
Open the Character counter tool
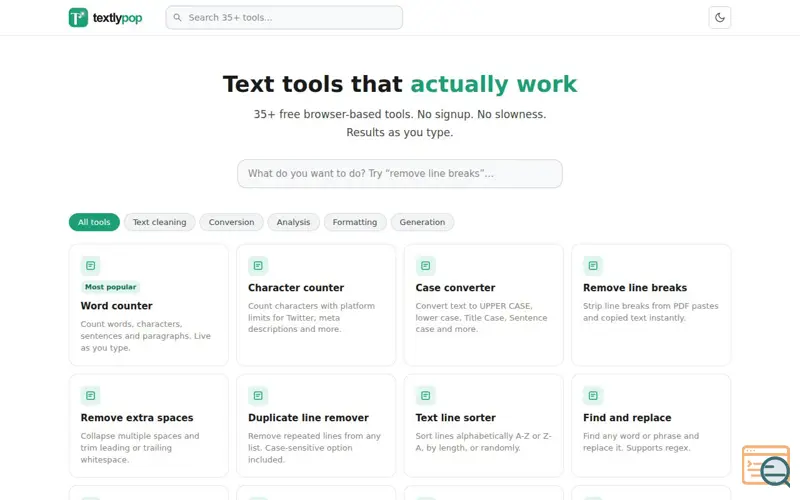pyautogui.click(x=316, y=305)
